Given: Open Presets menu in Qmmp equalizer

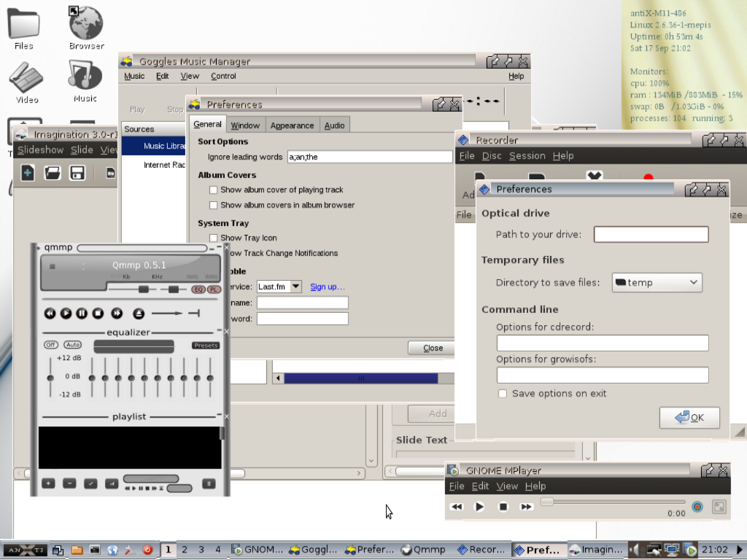Looking at the screenshot, I should click(206, 345).
